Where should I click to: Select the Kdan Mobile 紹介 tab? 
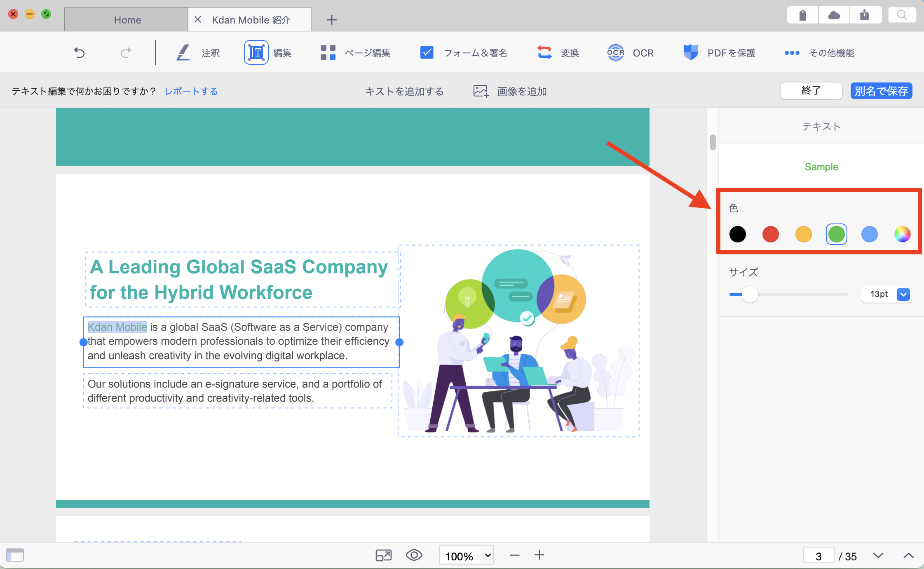coord(251,20)
